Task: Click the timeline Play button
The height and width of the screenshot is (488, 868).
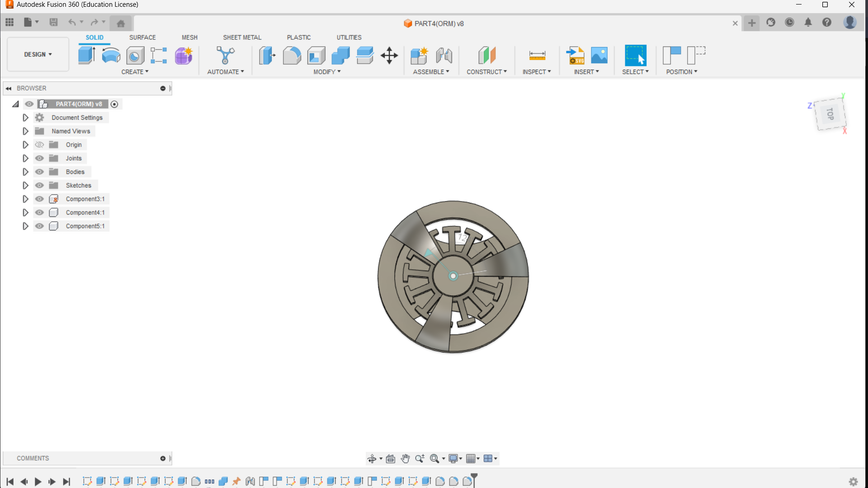Action: [x=38, y=482]
